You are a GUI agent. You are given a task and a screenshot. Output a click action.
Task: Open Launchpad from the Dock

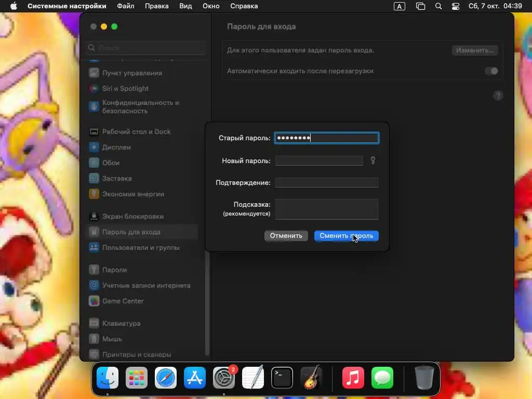point(137,378)
